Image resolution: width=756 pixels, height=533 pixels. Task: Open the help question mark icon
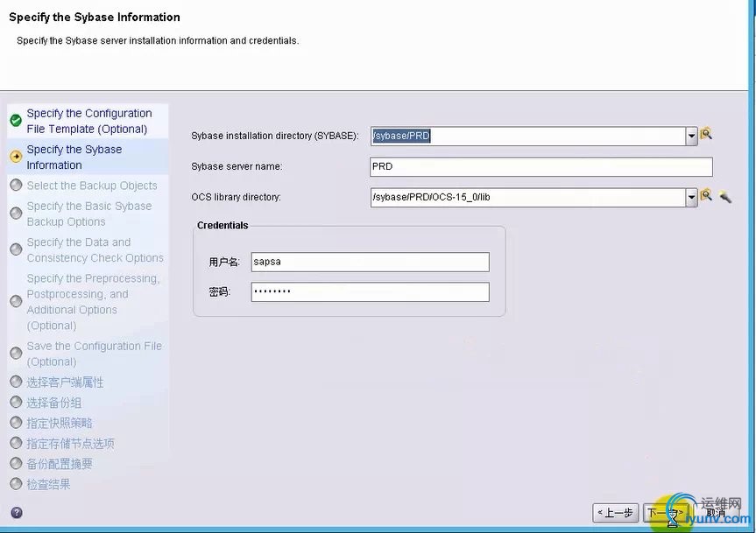(17, 512)
